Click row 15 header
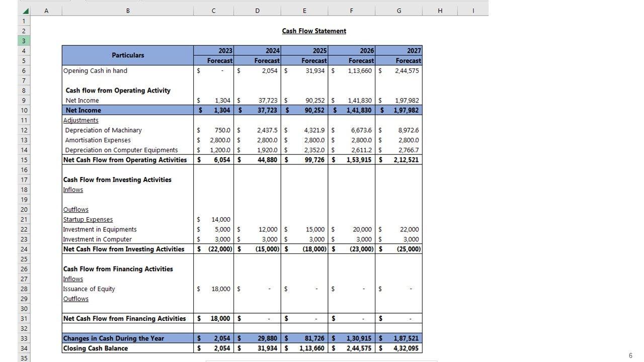Image resolution: width=644 pixels, height=362 pixels. tap(24, 160)
